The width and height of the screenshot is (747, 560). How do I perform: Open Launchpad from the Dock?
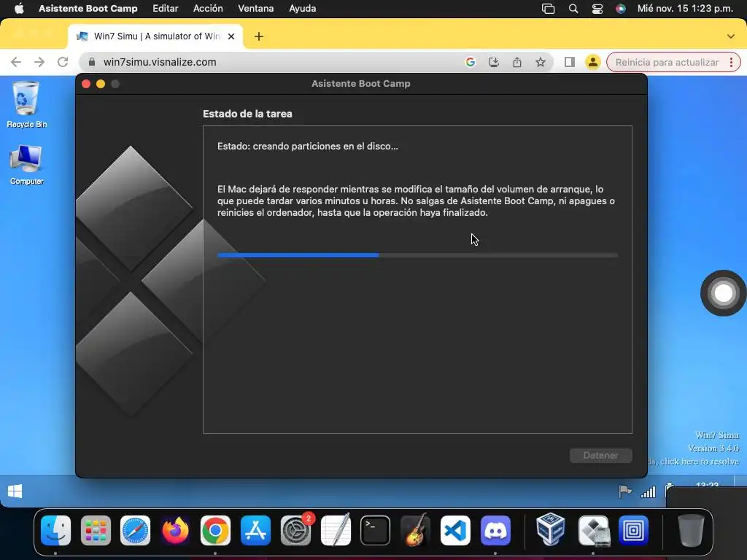click(96, 530)
